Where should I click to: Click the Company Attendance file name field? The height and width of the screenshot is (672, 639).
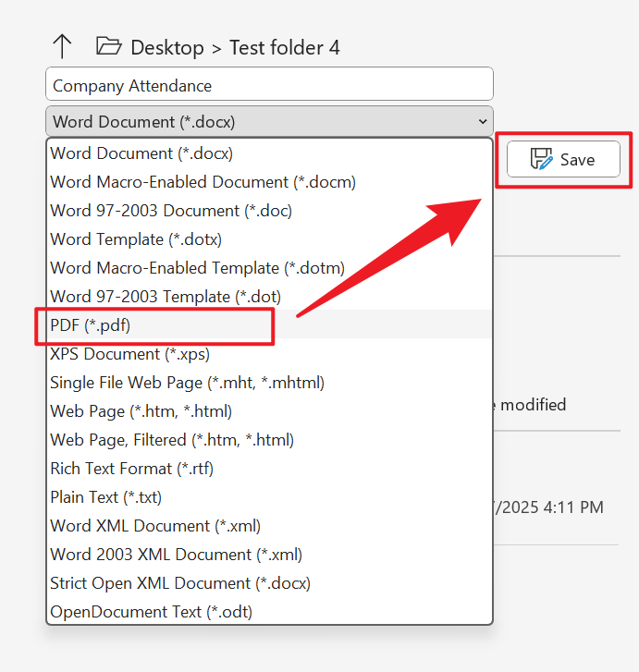[x=269, y=83]
